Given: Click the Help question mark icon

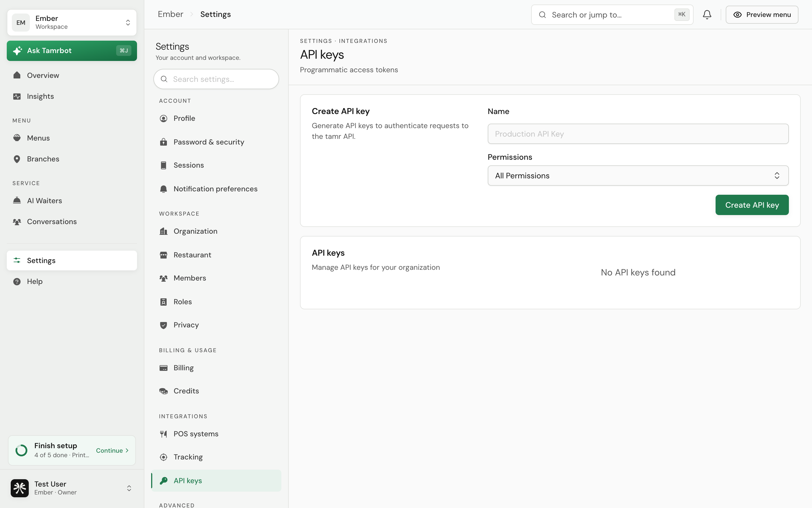Looking at the screenshot, I should pyautogui.click(x=17, y=282).
